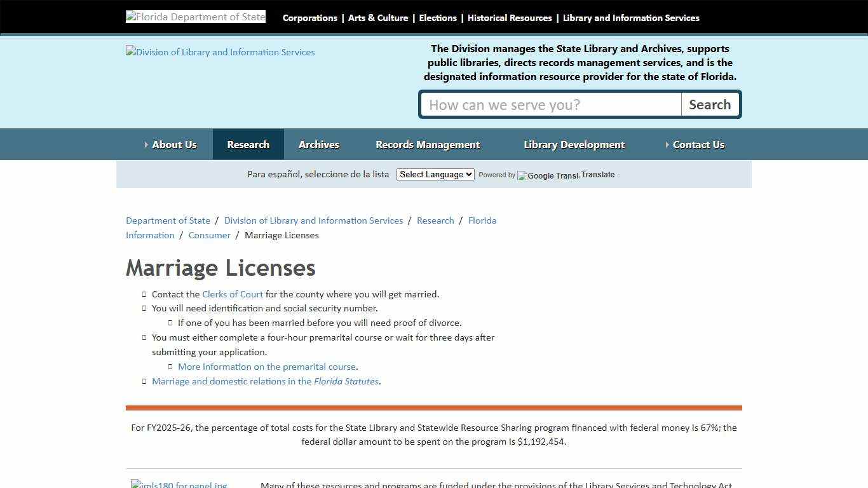This screenshot has height=488, width=868.
Task: Switch to the Archives tab
Action: tap(319, 144)
